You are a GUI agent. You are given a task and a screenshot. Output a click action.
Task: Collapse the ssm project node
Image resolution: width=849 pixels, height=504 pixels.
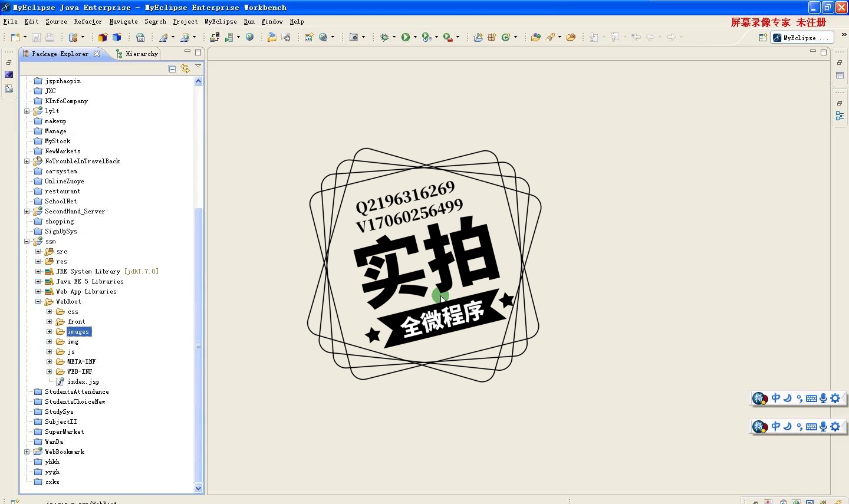pyautogui.click(x=27, y=242)
